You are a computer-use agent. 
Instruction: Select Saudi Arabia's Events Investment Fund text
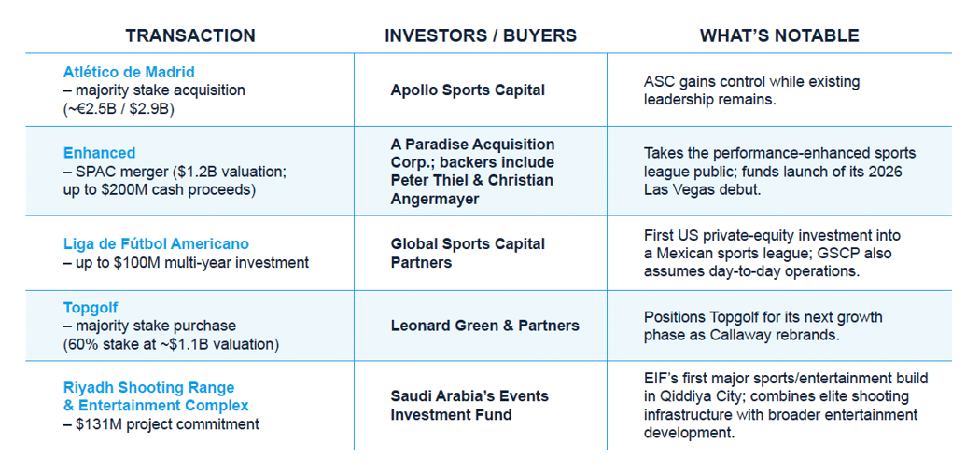click(x=469, y=405)
